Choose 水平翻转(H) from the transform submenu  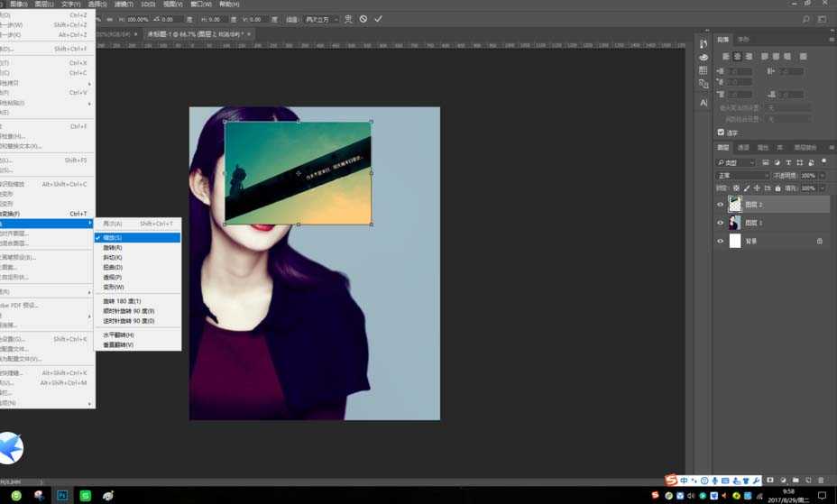coord(118,334)
